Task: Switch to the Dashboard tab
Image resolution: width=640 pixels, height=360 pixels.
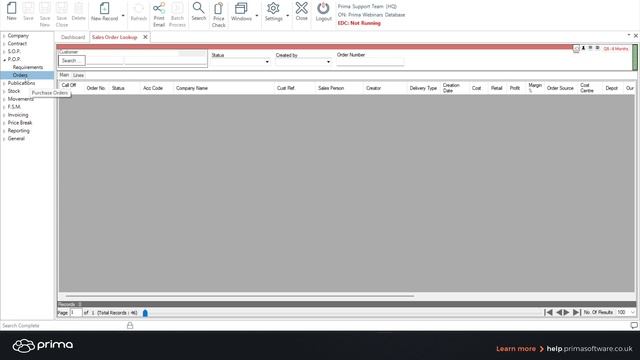Action: click(73, 37)
